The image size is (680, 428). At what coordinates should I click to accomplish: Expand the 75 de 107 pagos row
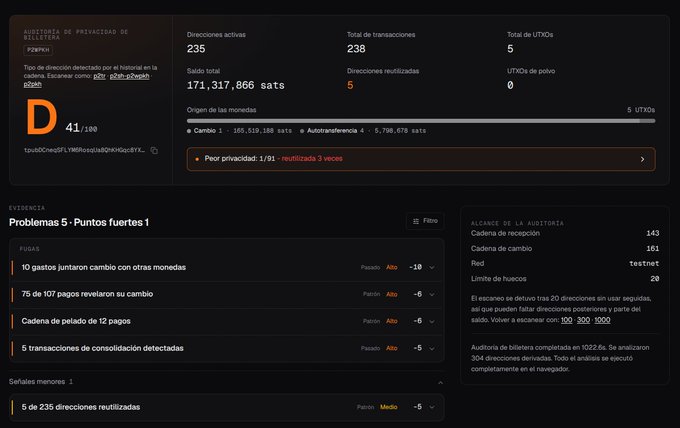(432, 294)
